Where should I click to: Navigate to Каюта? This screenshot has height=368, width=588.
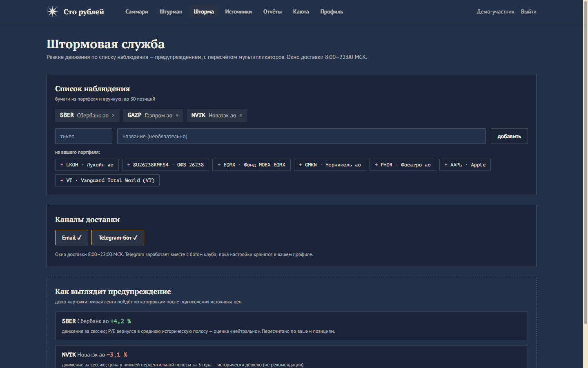click(x=301, y=11)
